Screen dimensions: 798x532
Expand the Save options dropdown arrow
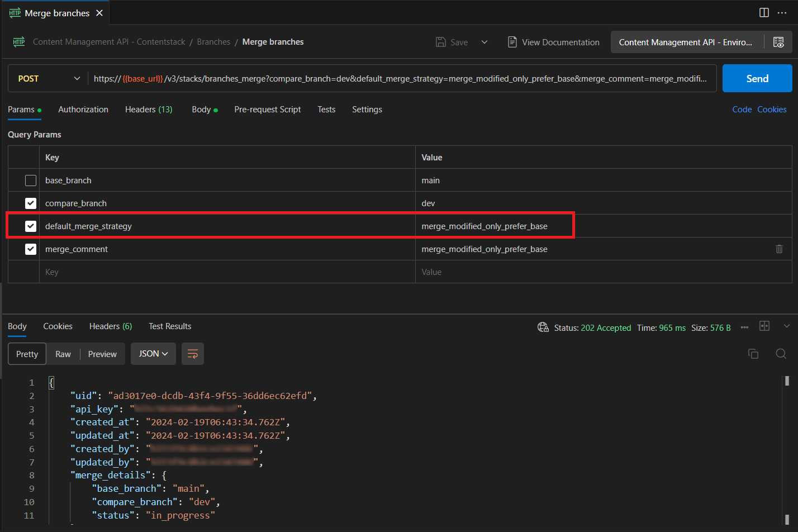484,42
